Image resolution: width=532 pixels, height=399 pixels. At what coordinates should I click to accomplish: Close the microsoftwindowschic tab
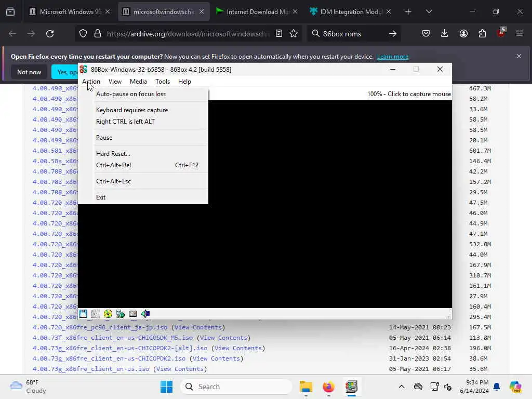[x=202, y=12]
